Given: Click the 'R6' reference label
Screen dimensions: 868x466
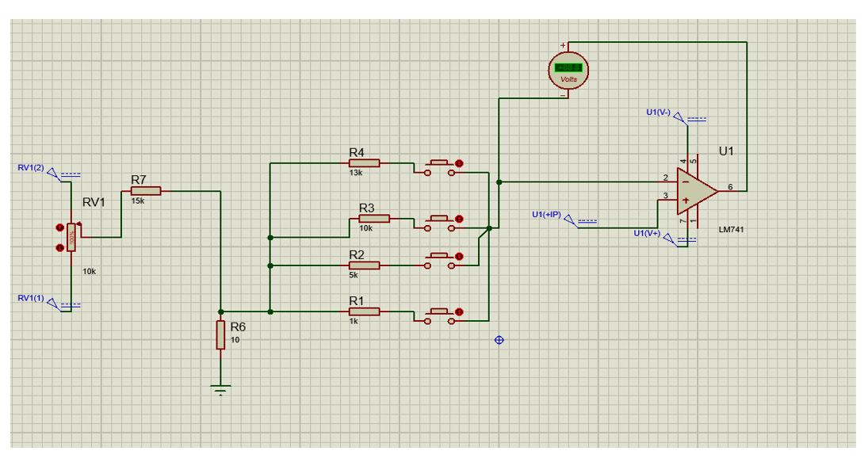Looking at the screenshot, I should (238, 327).
